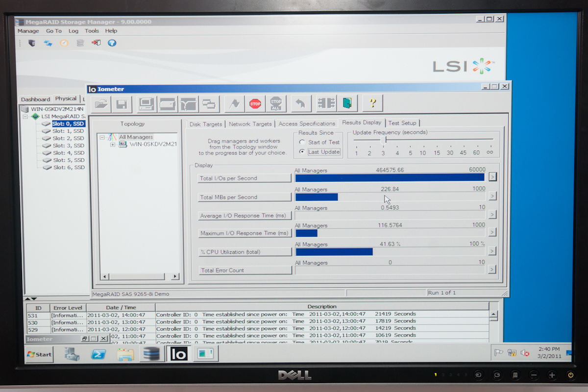Viewport: 588px width, 392px height.
Task: Click the Stop All tests icon
Action: (276, 103)
